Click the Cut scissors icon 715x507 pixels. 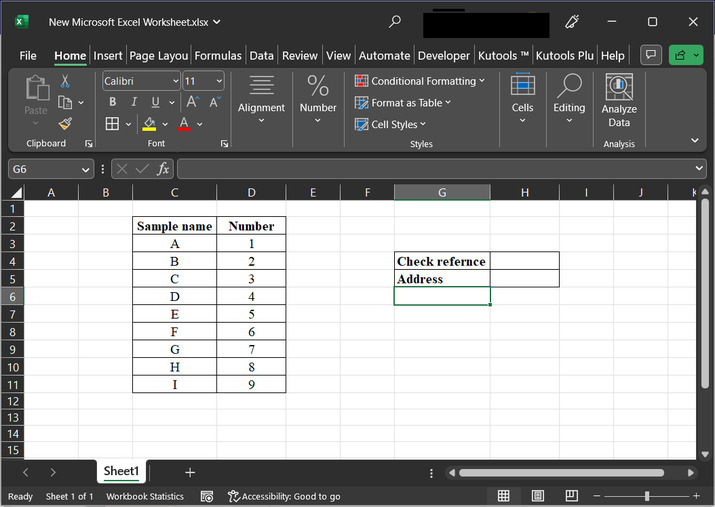coord(65,81)
